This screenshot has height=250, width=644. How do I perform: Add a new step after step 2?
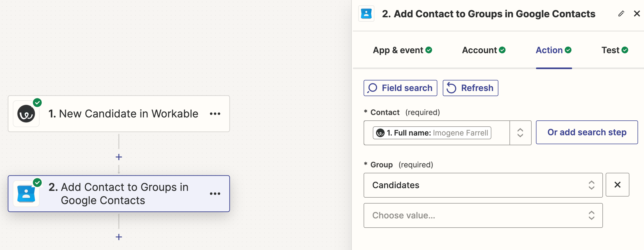point(119,237)
